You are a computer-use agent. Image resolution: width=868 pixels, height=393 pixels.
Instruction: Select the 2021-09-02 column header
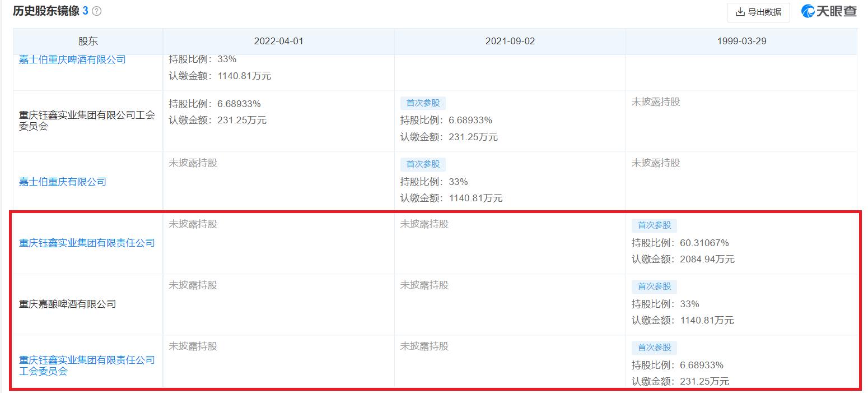pyautogui.click(x=510, y=41)
